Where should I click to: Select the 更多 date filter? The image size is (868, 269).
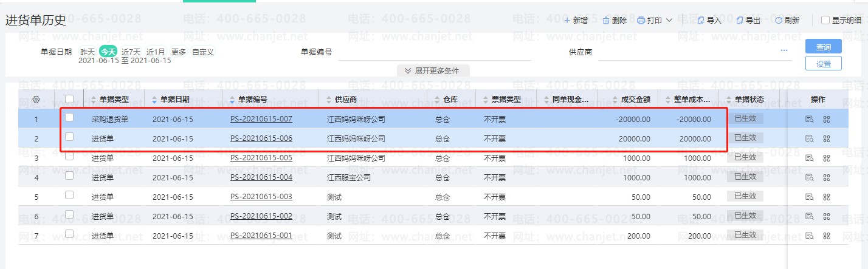(x=179, y=52)
